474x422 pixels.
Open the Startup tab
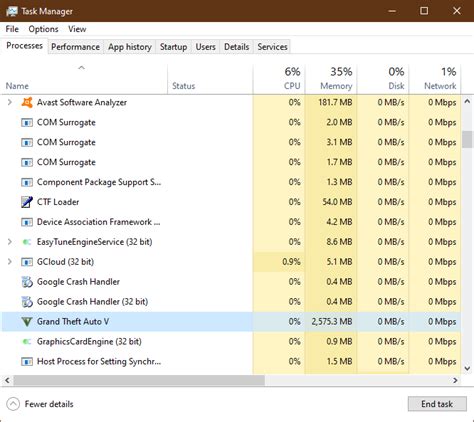173,47
